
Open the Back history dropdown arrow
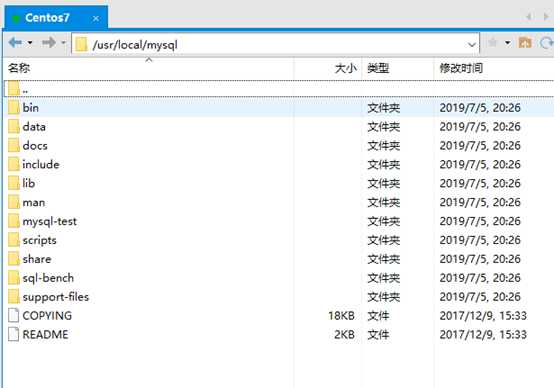coord(30,43)
